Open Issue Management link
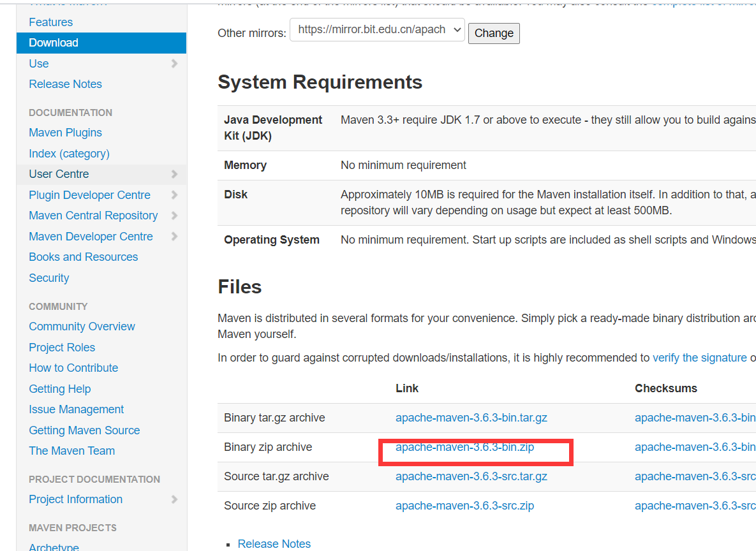 click(x=76, y=409)
